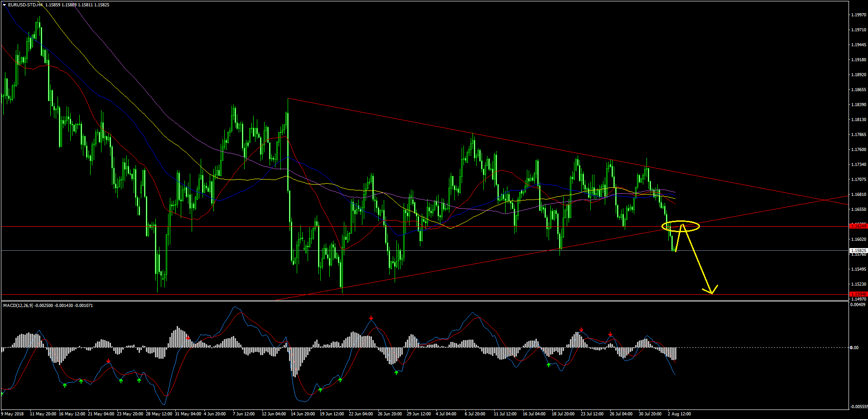Click the 1.16810 price scale value
The height and width of the screenshot is (419, 868).
[x=859, y=195]
